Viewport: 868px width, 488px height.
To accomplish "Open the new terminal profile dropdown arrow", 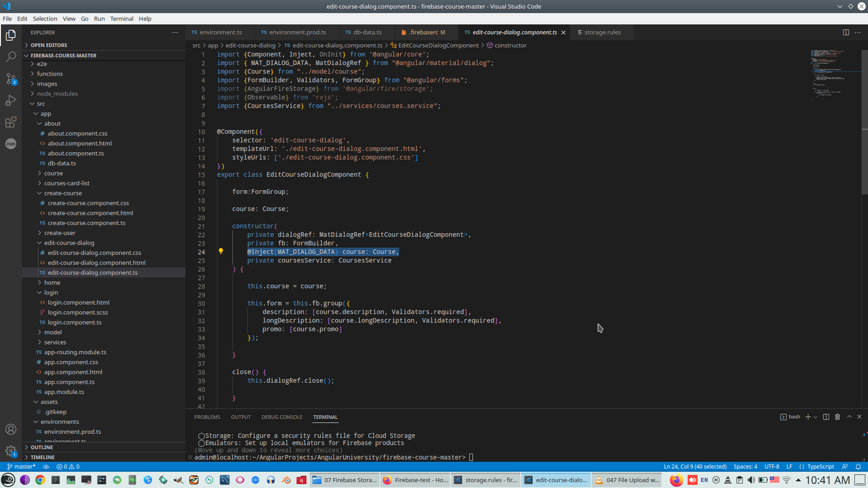I will [816, 417].
